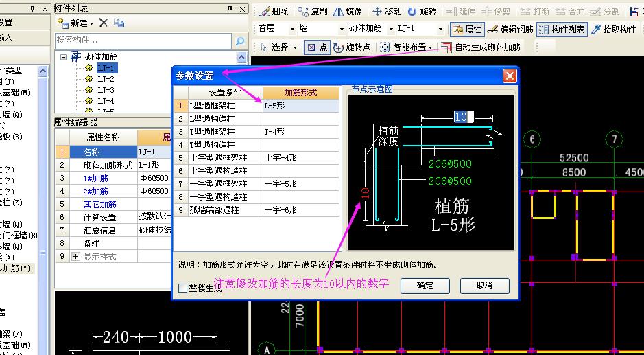Click the New (新建) component button
Screen dimensions: 644x355
75,23
